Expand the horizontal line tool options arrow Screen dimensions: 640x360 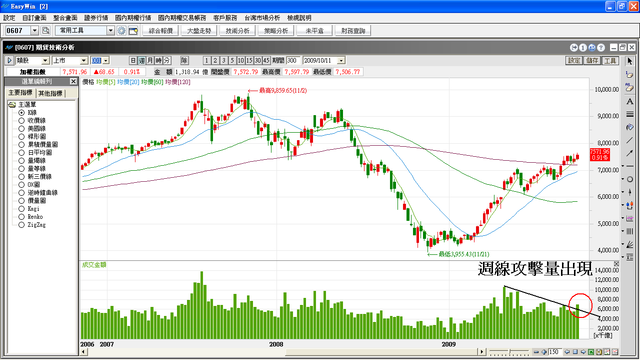pyautogui.click(x=623, y=166)
